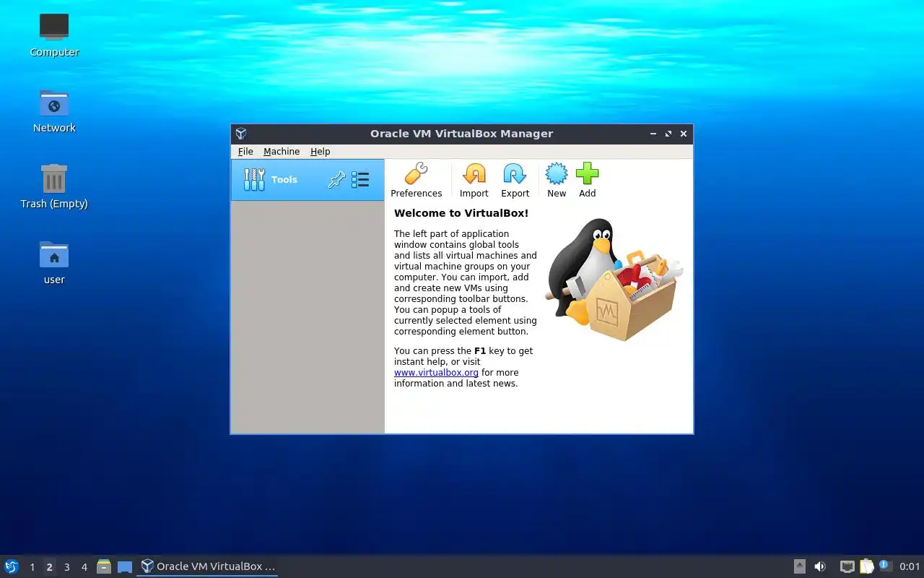Switch to workspace 2
This screenshot has width=924, height=578.
pyautogui.click(x=49, y=567)
